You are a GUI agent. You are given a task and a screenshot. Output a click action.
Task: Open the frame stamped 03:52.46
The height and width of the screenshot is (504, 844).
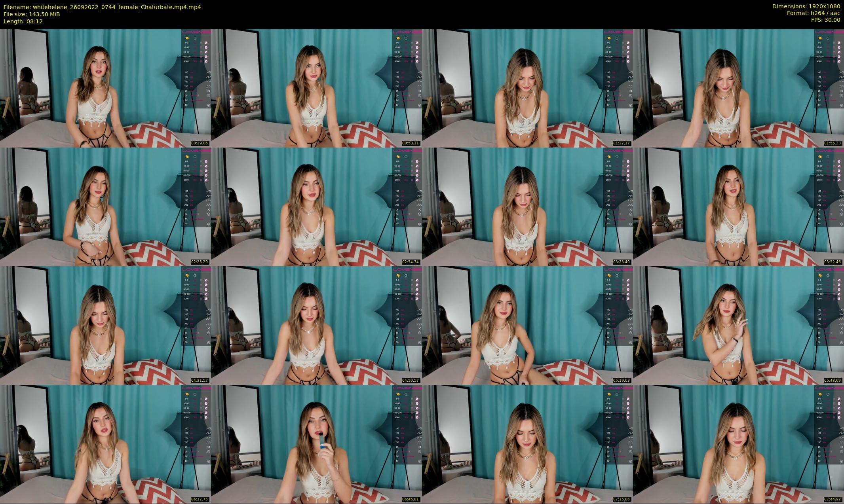(738, 207)
